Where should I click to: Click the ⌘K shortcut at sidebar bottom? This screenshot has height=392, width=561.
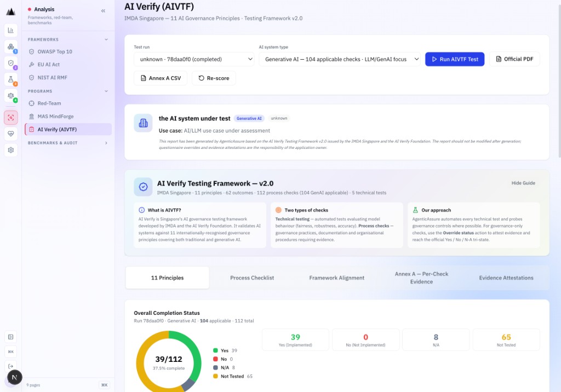click(104, 385)
